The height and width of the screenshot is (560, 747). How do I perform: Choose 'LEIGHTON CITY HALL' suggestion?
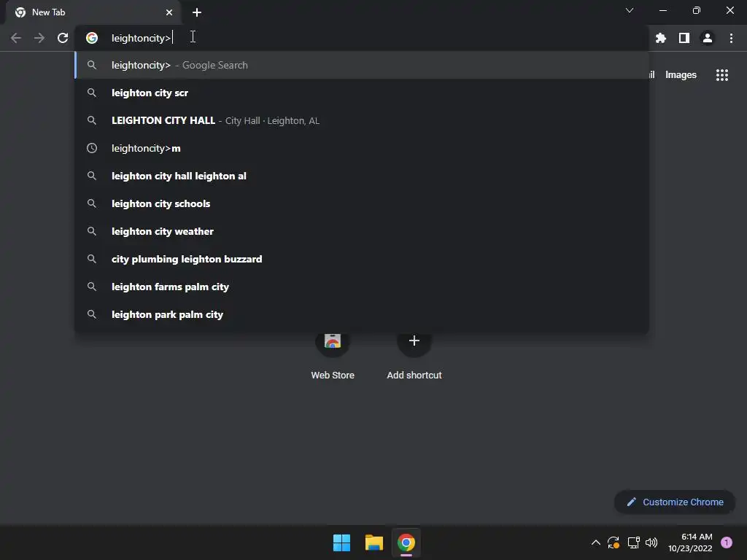click(362, 120)
